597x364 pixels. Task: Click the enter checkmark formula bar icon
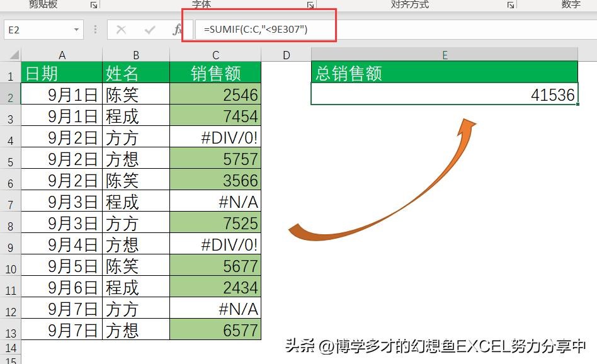[150, 30]
